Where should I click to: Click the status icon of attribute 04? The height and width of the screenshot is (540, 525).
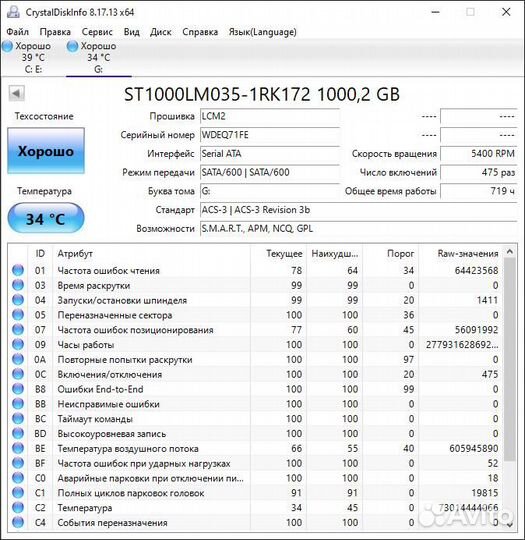(18, 300)
